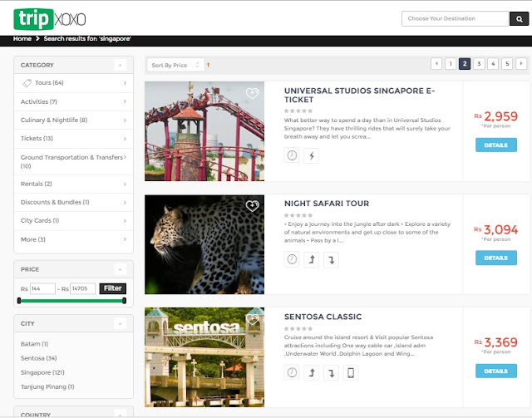
Task: Go to next results page arrow
Action: [x=521, y=63]
